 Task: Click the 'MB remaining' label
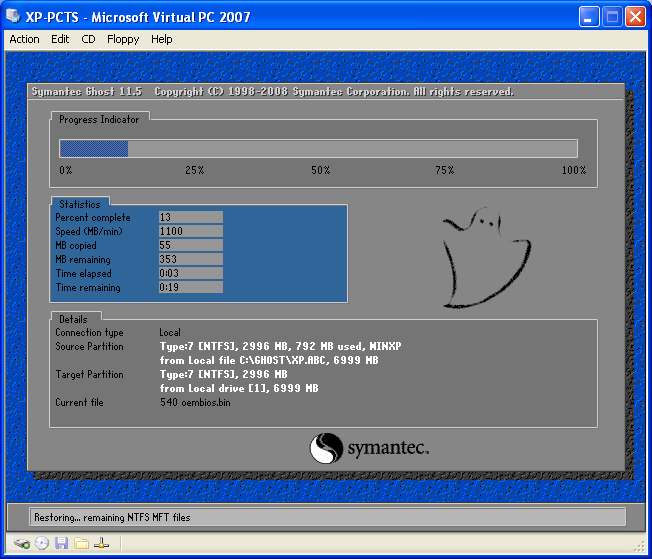pos(83,260)
